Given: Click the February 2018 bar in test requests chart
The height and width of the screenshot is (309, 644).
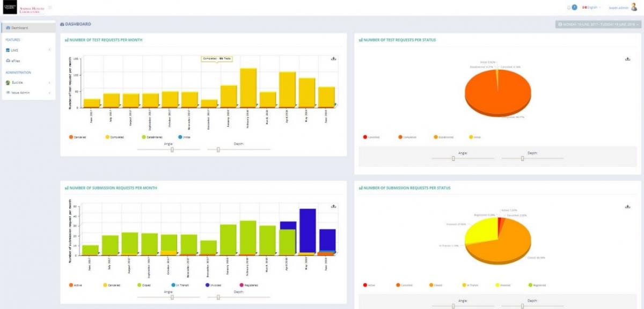Looking at the screenshot, I should [x=248, y=88].
